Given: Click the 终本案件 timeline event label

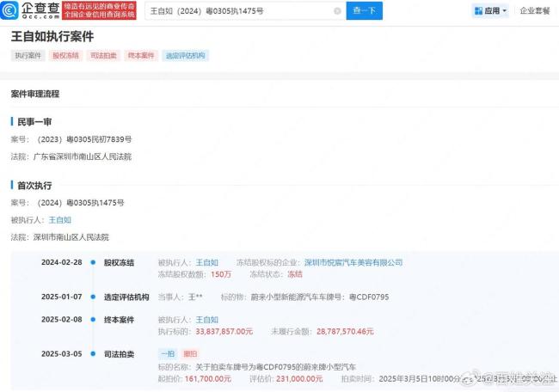Looking at the screenshot, I should pyautogui.click(x=119, y=320).
